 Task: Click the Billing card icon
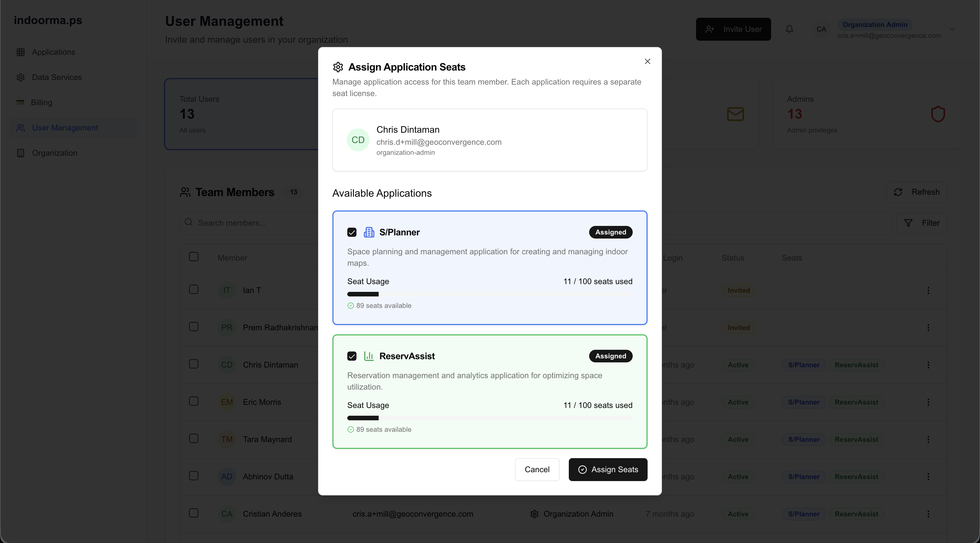[20, 102]
